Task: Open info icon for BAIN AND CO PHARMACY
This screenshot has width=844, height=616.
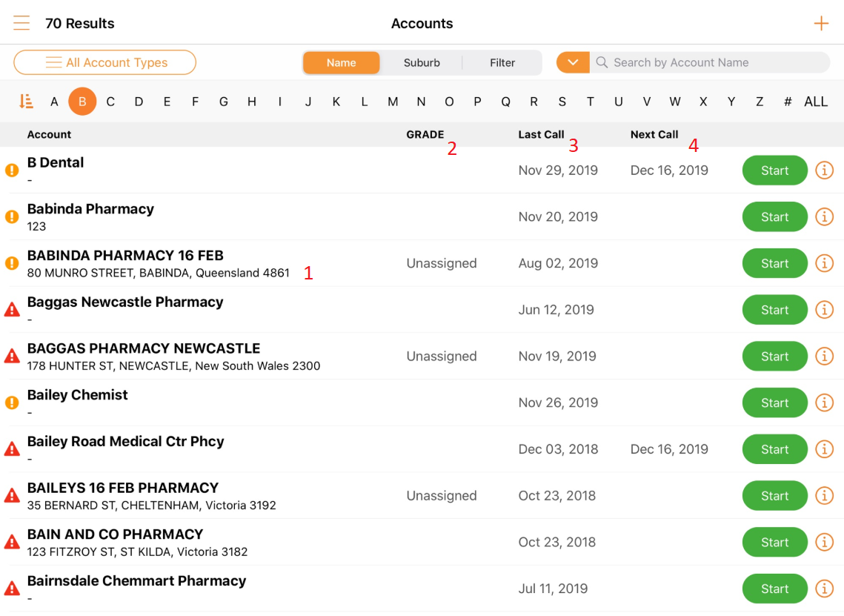Action: pos(824,542)
